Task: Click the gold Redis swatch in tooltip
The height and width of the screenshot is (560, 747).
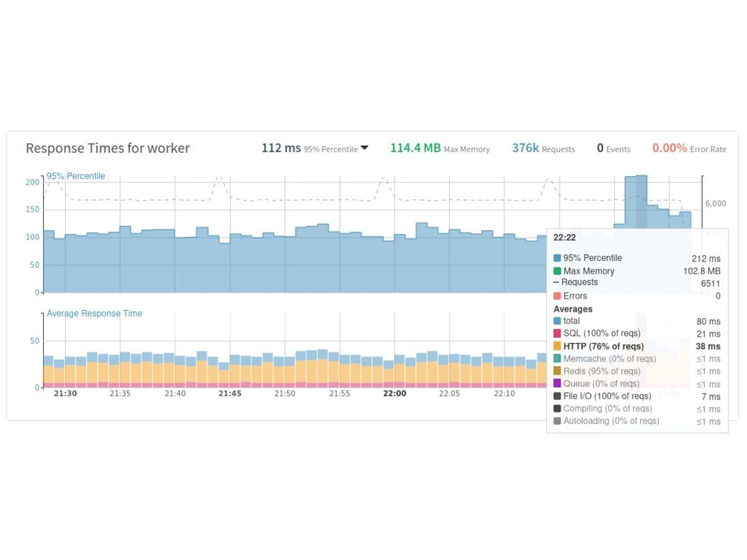Action: (x=557, y=371)
